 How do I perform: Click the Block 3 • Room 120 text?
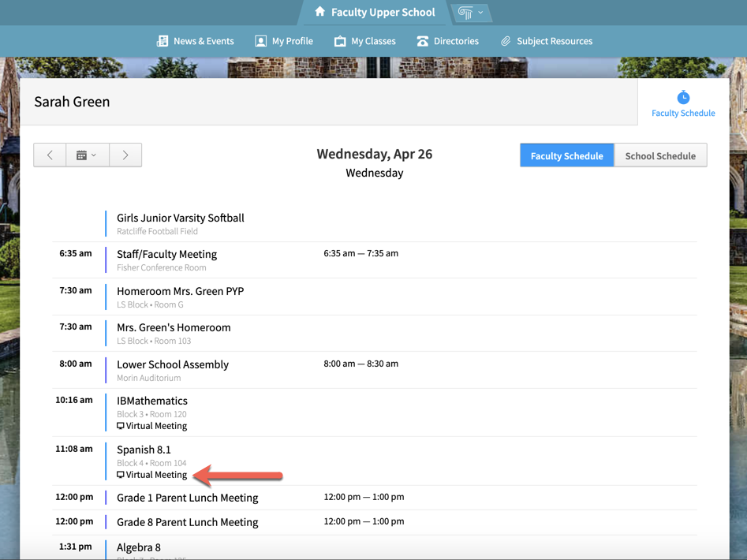151,414
